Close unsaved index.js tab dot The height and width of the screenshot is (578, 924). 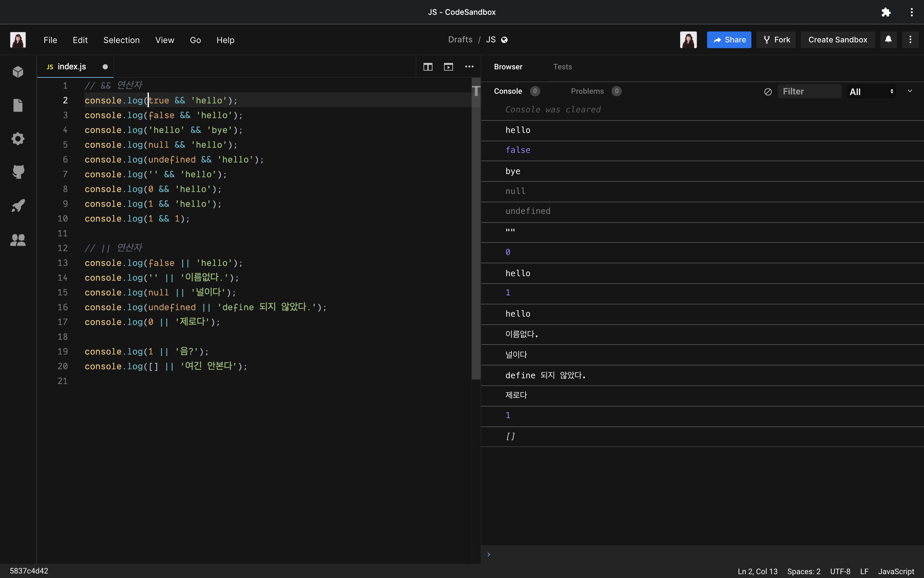click(x=105, y=67)
